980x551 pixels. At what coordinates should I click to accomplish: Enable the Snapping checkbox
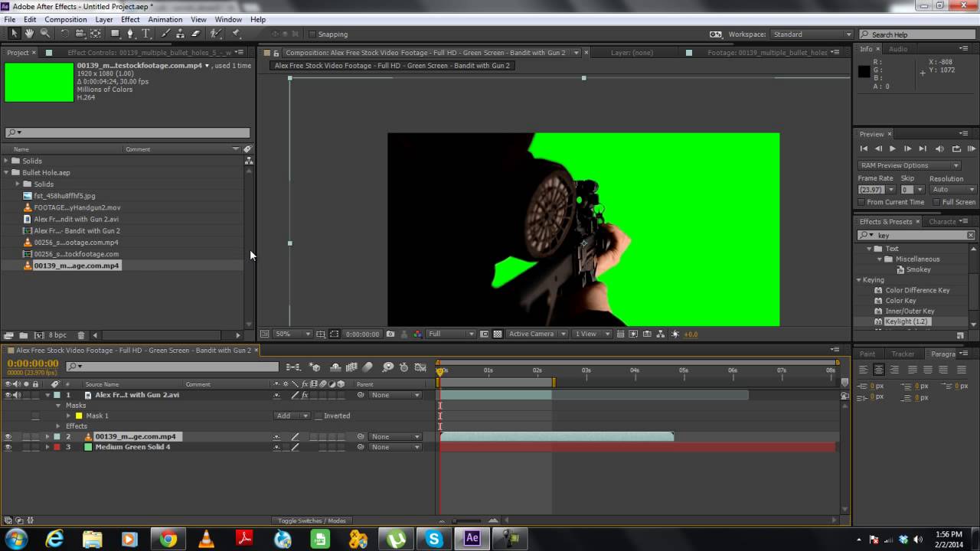[x=312, y=34]
